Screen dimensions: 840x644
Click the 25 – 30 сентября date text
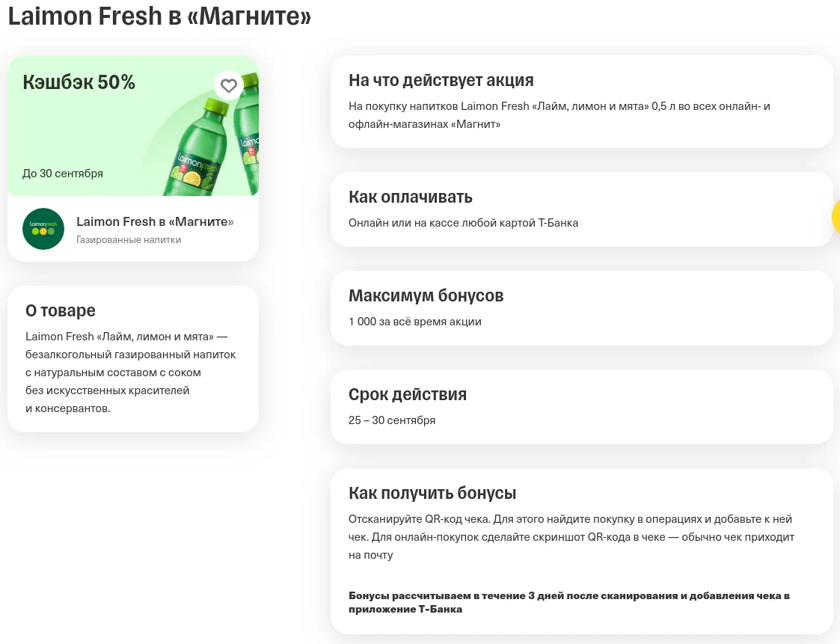pyautogui.click(x=392, y=420)
